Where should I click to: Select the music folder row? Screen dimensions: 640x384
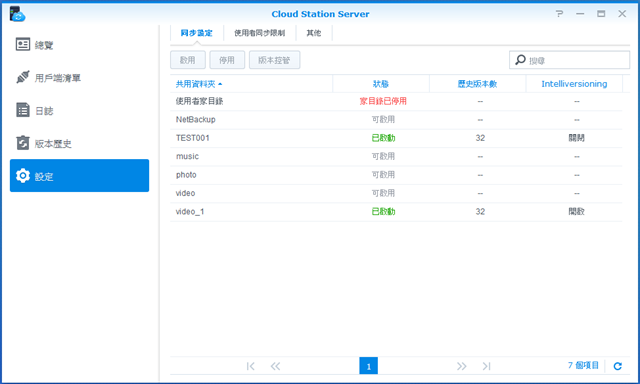[x=396, y=156]
